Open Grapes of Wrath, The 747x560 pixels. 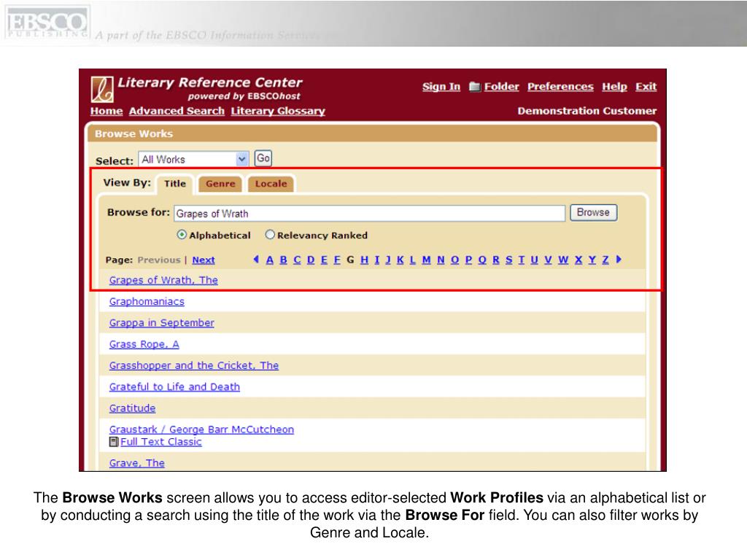click(x=163, y=280)
